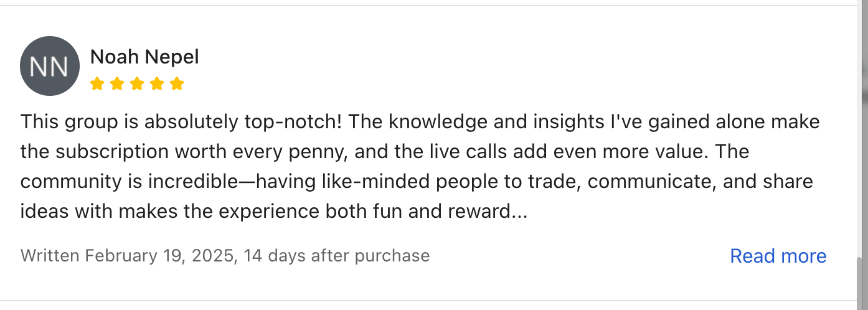Click the second yellow rating star

pos(116,83)
